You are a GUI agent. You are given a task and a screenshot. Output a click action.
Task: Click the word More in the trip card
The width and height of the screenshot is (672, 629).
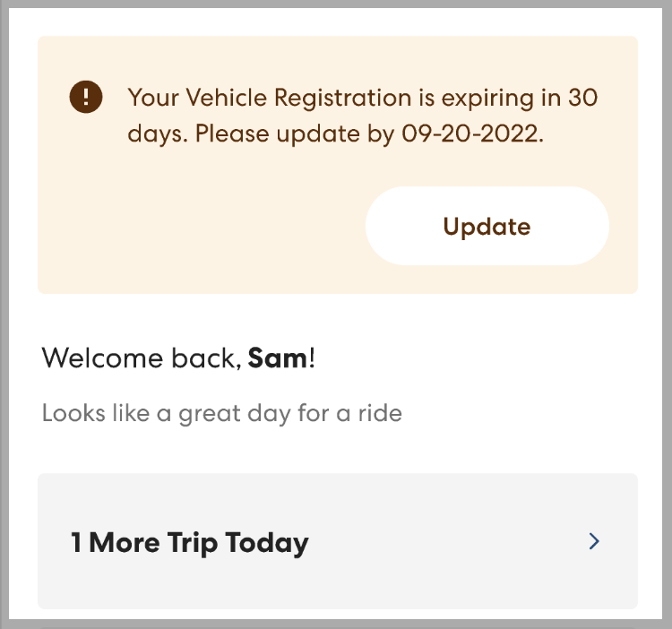point(125,542)
